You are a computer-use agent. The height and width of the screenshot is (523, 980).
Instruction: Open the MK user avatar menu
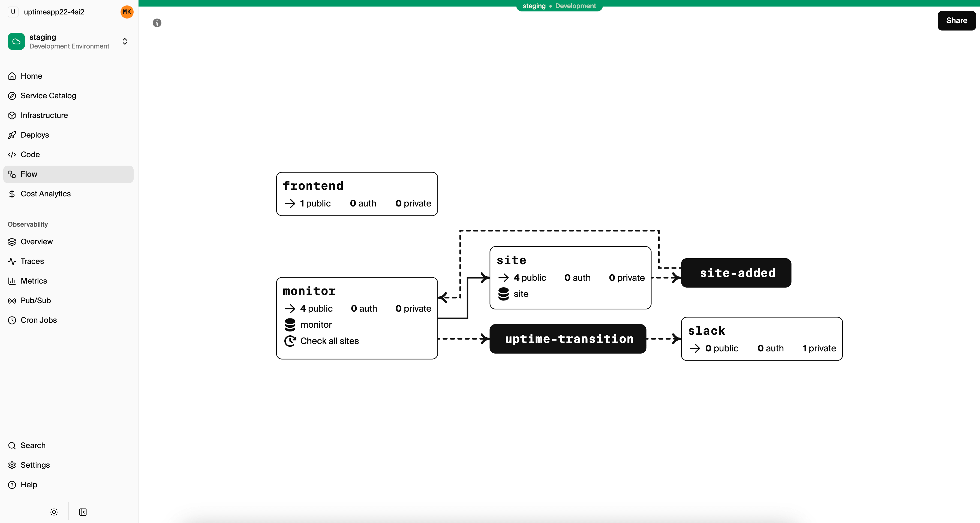[x=127, y=12]
